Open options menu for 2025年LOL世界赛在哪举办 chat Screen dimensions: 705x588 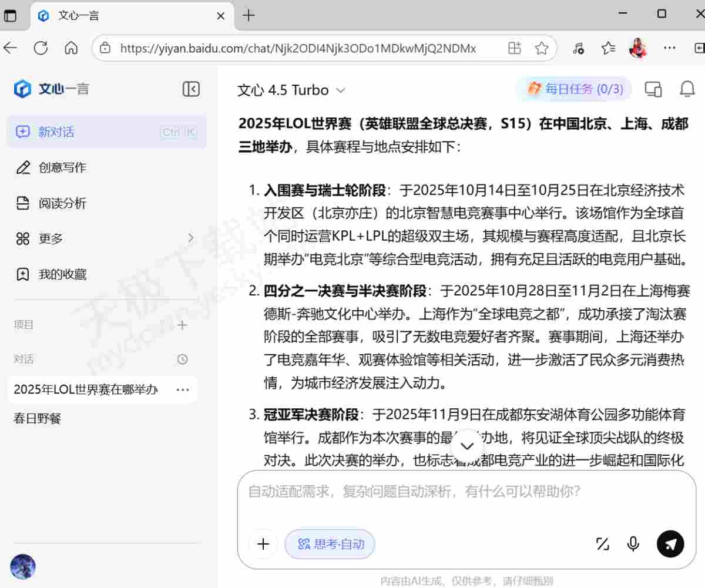pos(183,389)
